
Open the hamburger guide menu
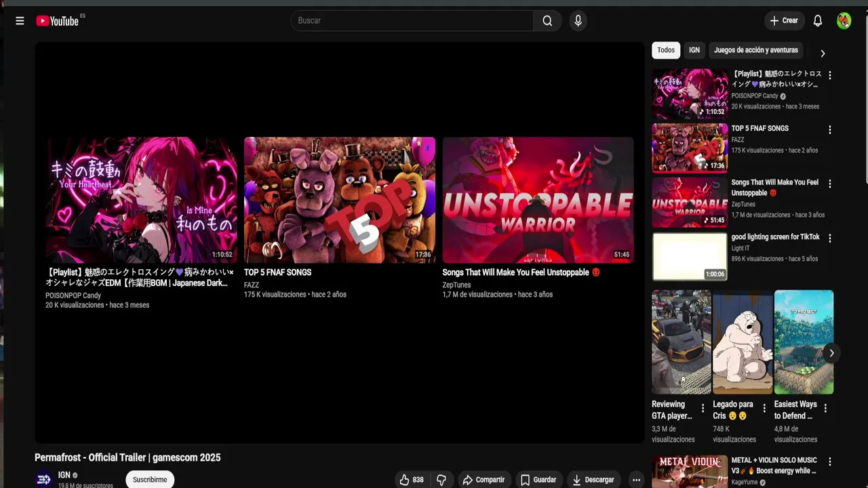20,21
